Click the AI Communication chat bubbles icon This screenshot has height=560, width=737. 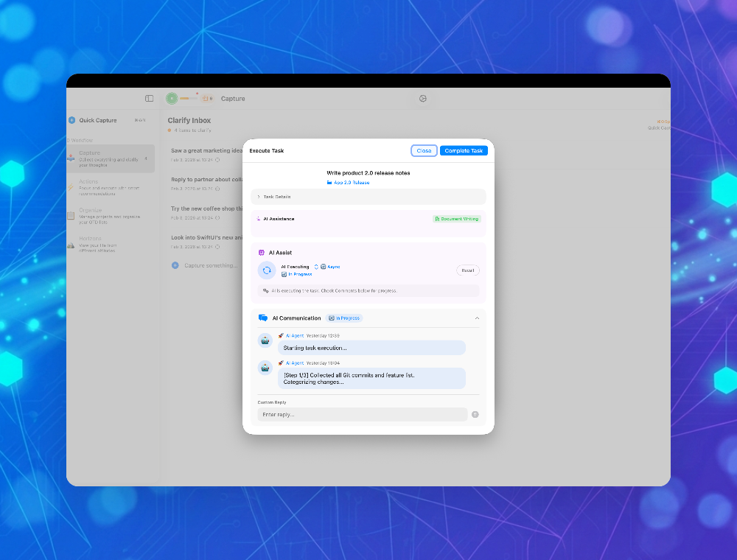[x=262, y=318]
